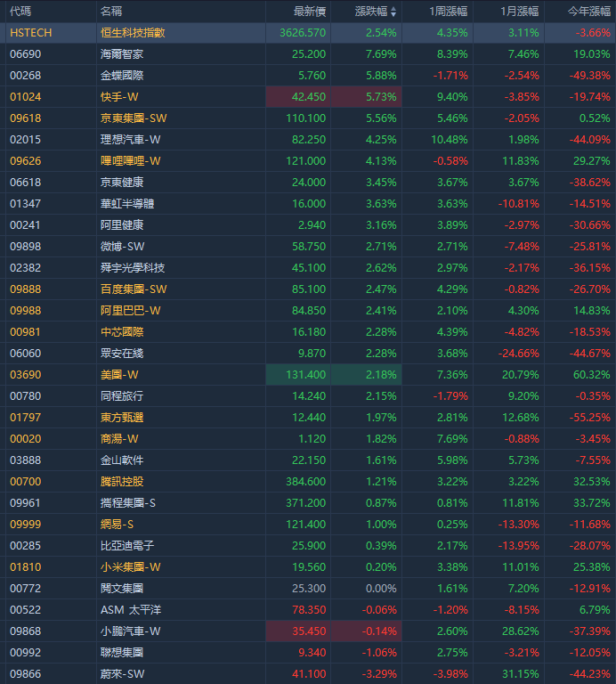Viewport: 616px width, 684px height.
Task: Open ASM 太平洋 stock name
Action: click(131, 610)
